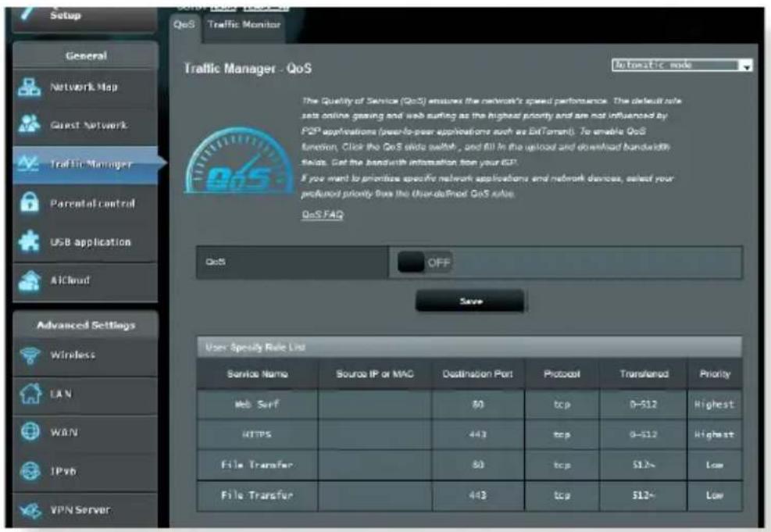Select File Transfer rule with port 80
Screen dimensions: 771x532
pos(257,465)
